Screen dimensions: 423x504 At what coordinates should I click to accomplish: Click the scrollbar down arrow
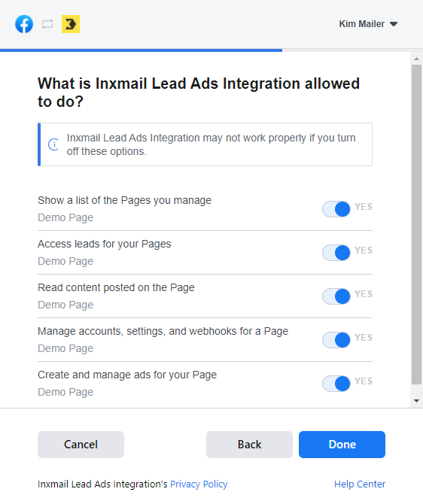[x=416, y=401]
